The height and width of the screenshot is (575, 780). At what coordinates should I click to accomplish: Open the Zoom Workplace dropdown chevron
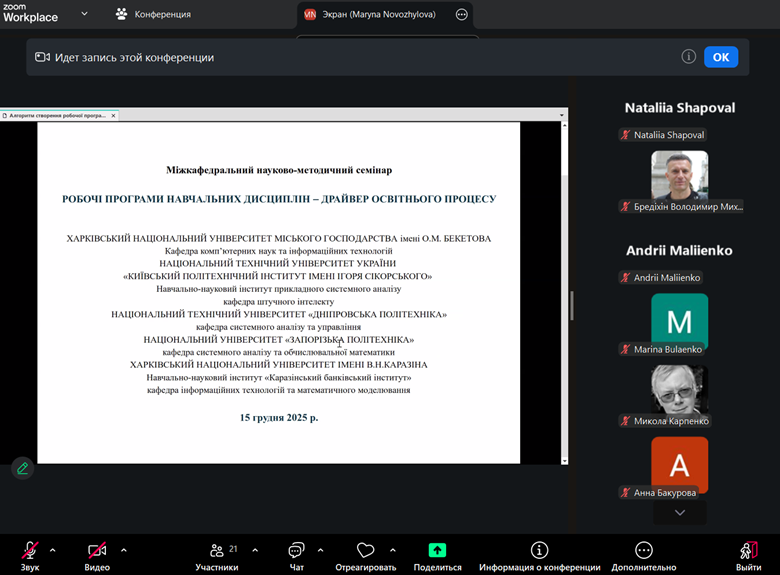(x=84, y=14)
